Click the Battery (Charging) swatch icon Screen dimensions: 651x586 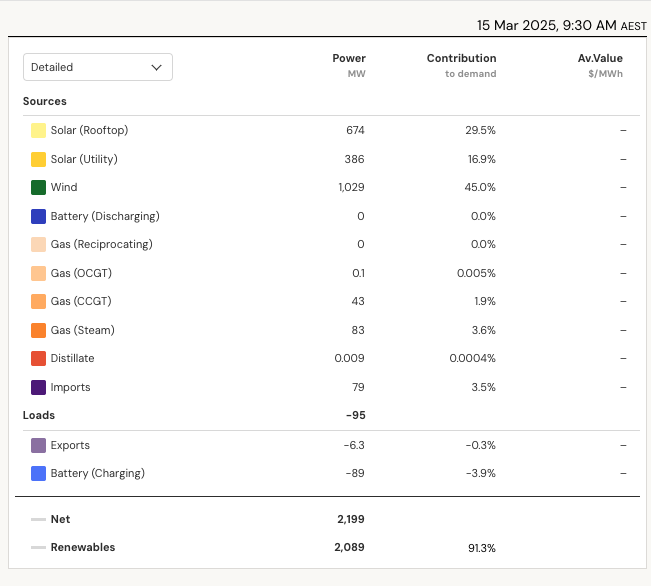click(39, 474)
